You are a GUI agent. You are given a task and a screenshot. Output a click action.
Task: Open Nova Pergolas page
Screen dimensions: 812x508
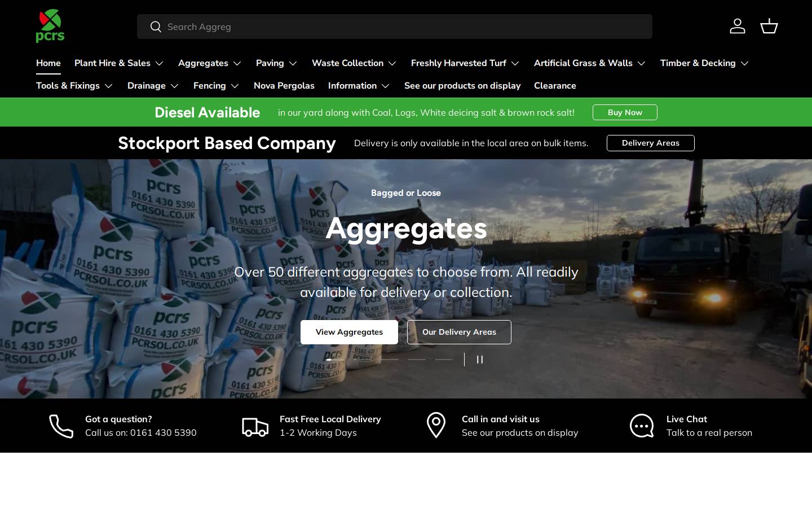tap(284, 86)
